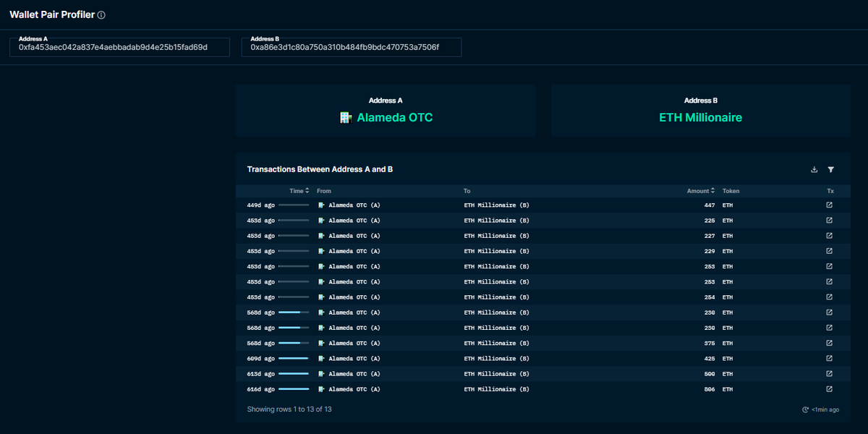Open the Tx link for the 375 ETH row
The image size is (868, 434).
pyautogui.click(x=830, y=344)
